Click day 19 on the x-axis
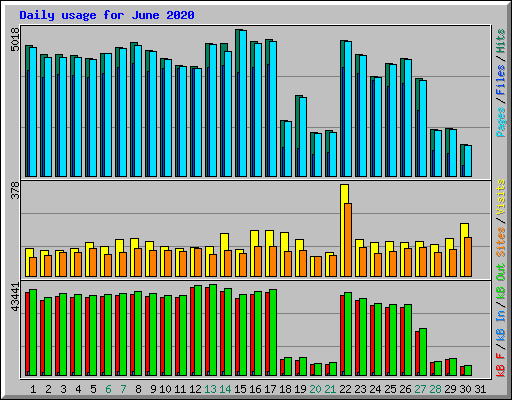512x400 pixels. pyautogui.click(x=300, y=389)
